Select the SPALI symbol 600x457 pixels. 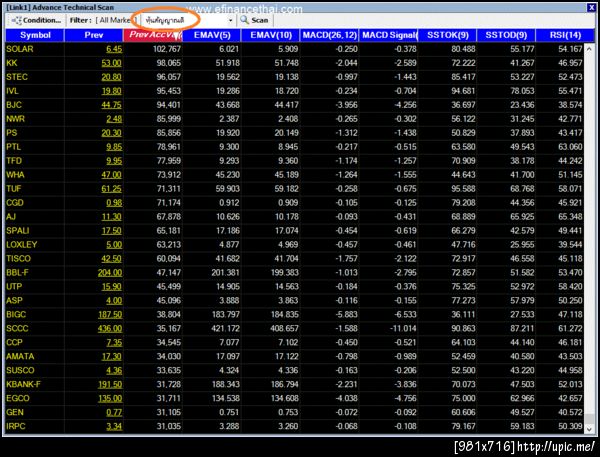(18, 231)
